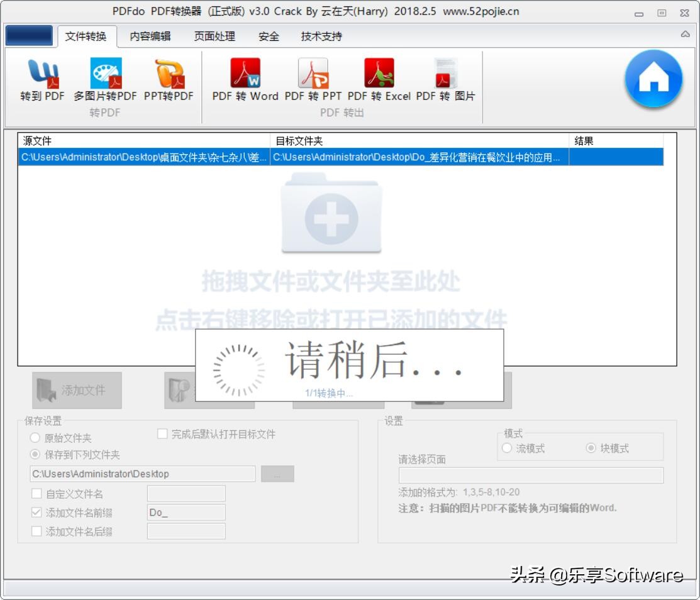Toggle the 添加文件名前缀 checkbox

[x=36, y=512]
